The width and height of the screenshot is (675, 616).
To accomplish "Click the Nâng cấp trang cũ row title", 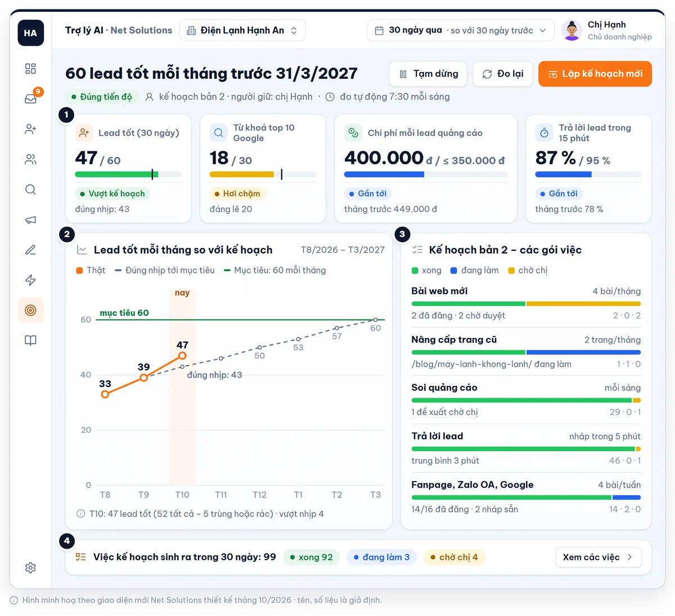I will pos(454,340).
